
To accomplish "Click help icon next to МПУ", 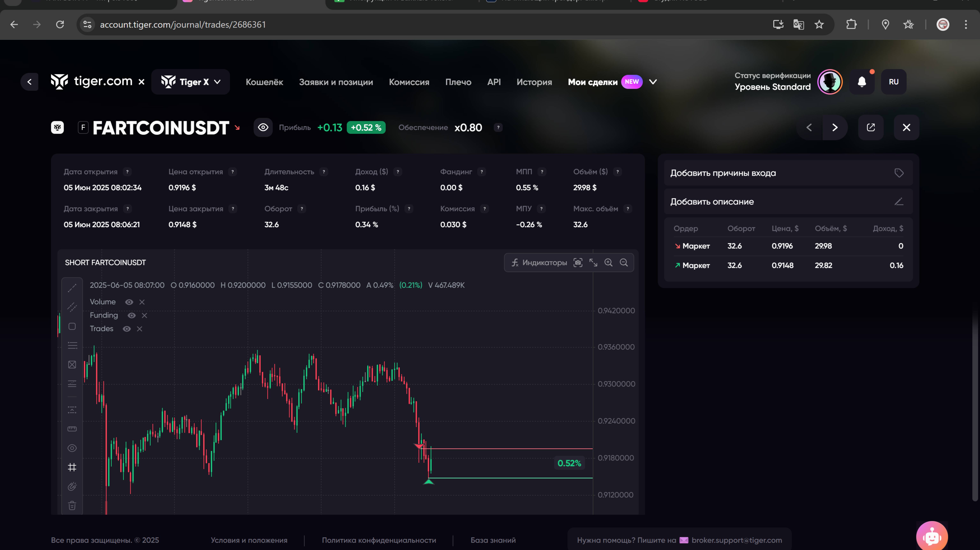I will point(541,209).
